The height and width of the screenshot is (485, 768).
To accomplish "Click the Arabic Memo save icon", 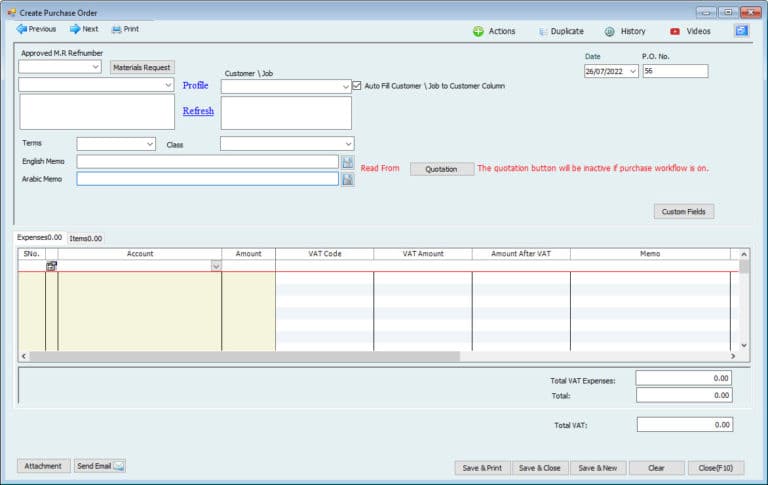I will [x=347, y=180].
